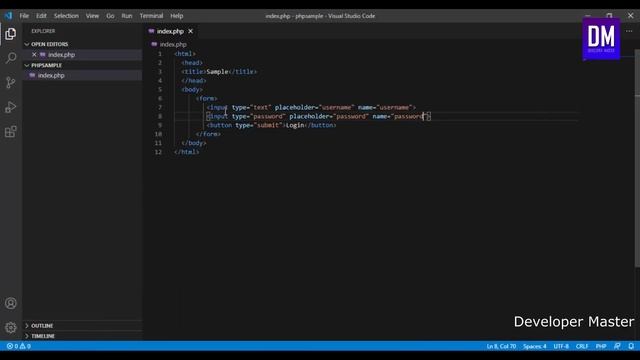Open the Terminal menu
640x360 pixels.
(x=151, y=16)
